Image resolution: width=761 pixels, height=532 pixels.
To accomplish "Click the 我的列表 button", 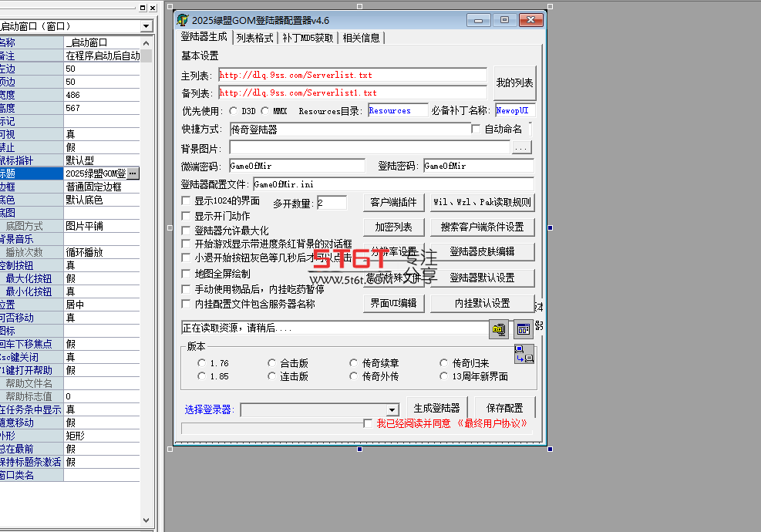I will (514, 83).
